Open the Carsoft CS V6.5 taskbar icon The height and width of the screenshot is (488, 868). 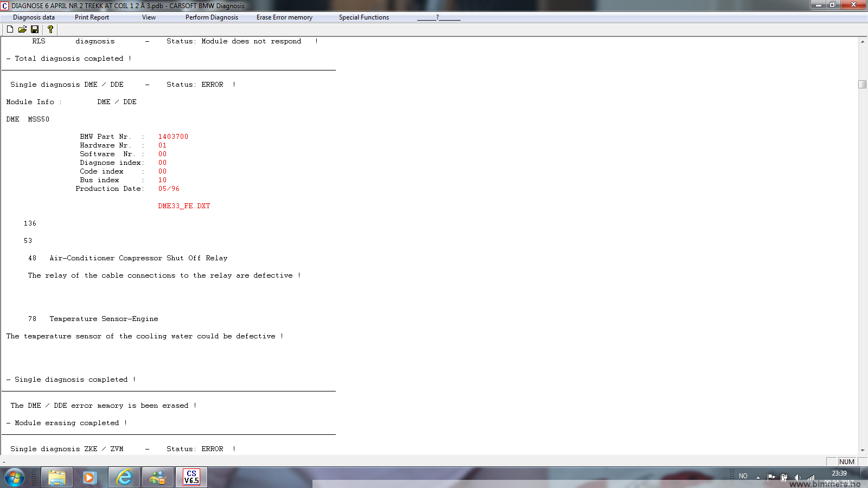coord(191,477)
